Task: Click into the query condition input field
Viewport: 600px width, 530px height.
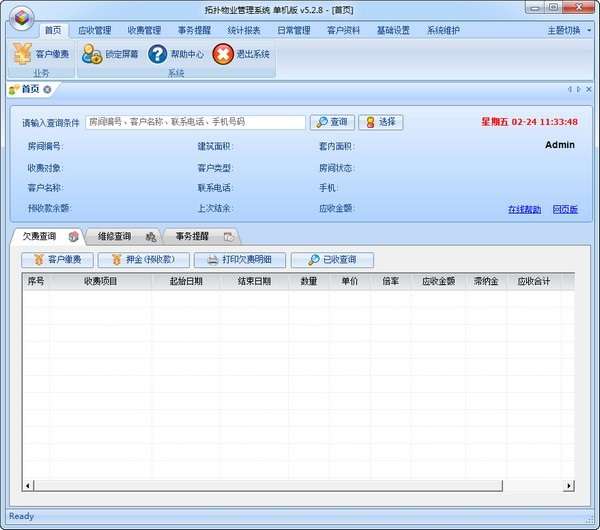Action: 195,122
